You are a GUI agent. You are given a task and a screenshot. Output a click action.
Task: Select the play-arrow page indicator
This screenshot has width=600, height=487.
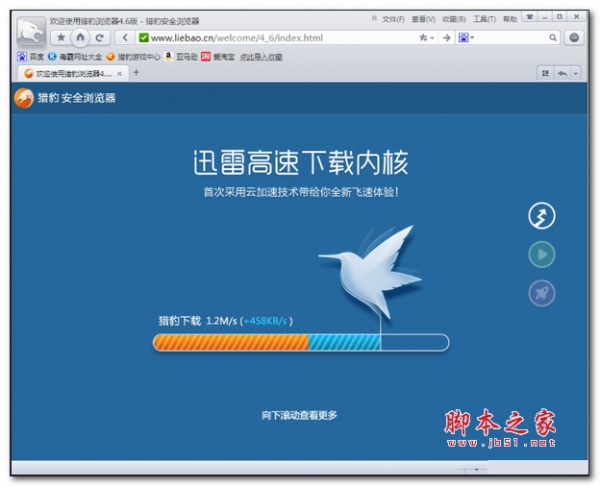tap(541, 254)
